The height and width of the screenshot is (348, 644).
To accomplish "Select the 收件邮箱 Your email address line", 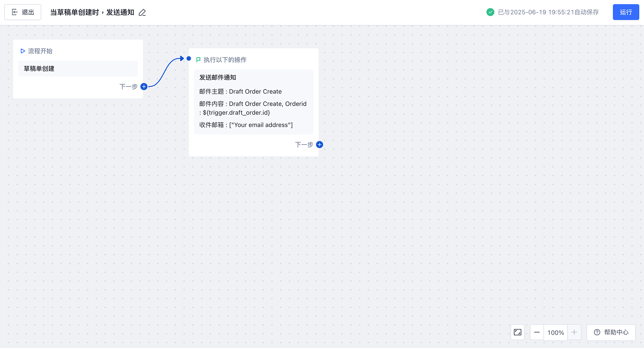I will click(x=246, y=125).
